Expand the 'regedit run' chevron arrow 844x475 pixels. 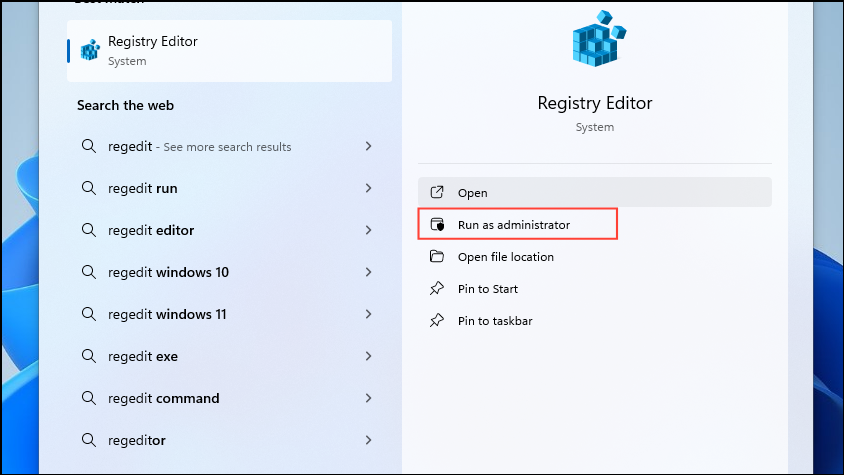point(368,188)
